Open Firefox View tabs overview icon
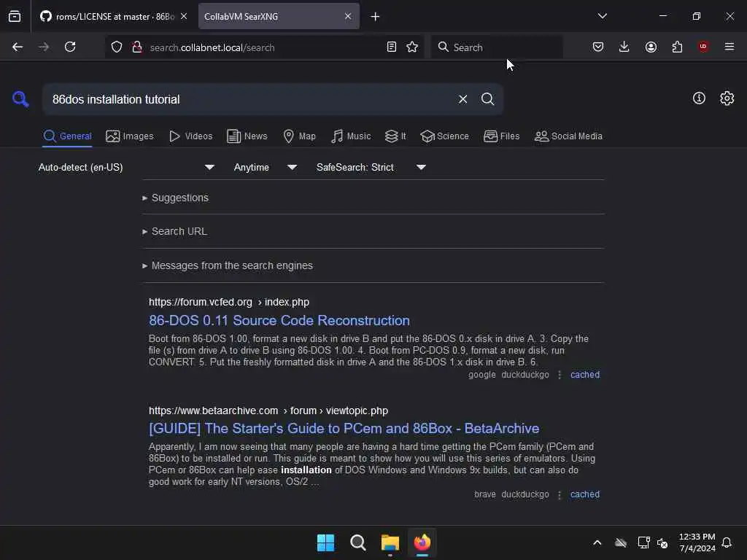The height and width of the screenshot is (560, 747). [x=15, y=16]
